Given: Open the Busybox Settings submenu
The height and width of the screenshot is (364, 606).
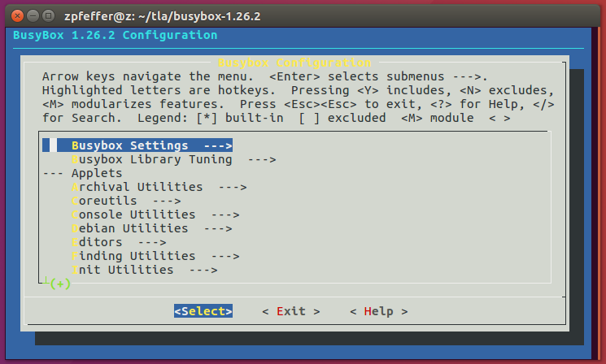Looking at the screenshot, I should [x=137, y=145].
